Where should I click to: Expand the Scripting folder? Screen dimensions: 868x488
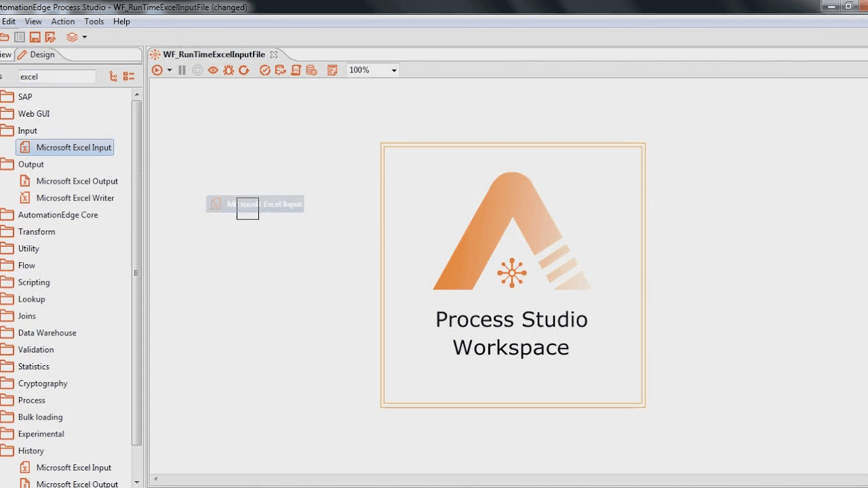coord(34,283)
